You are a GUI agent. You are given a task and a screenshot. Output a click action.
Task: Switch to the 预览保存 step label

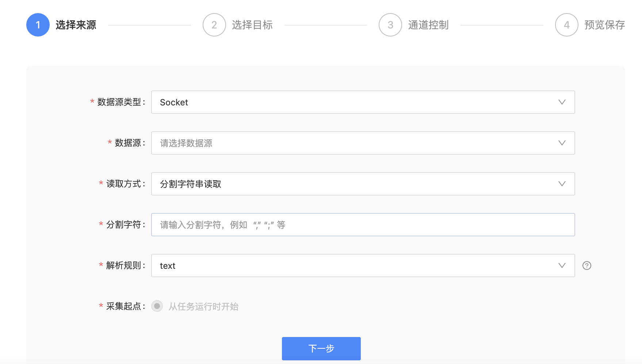coord(605,25)
